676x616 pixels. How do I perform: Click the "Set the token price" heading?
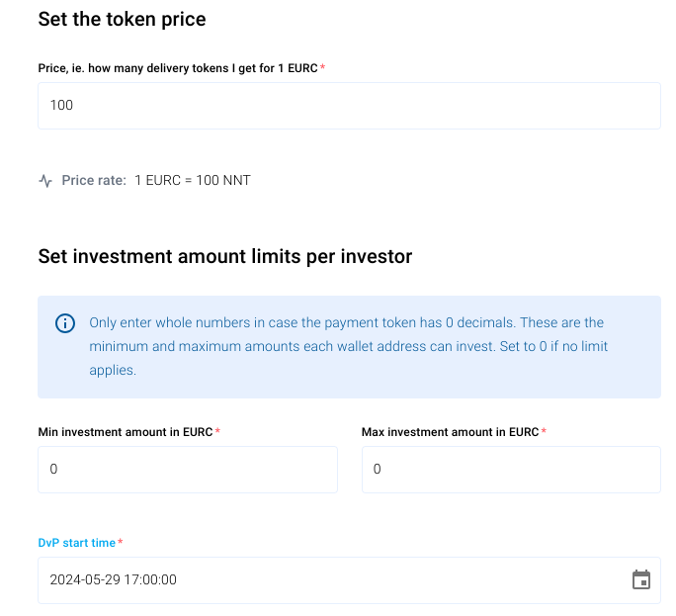pyautogui.click(x=122, y=19)
